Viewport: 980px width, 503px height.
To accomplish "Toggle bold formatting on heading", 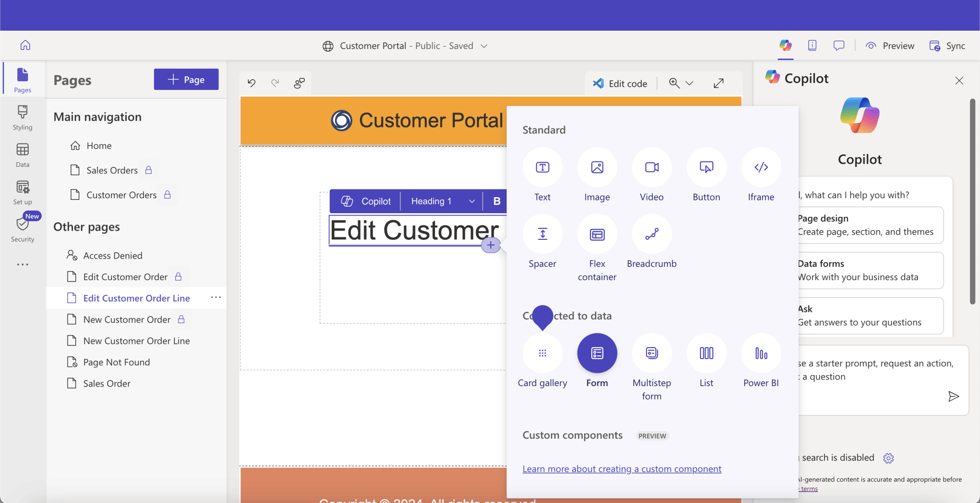I will pos(496,201).
